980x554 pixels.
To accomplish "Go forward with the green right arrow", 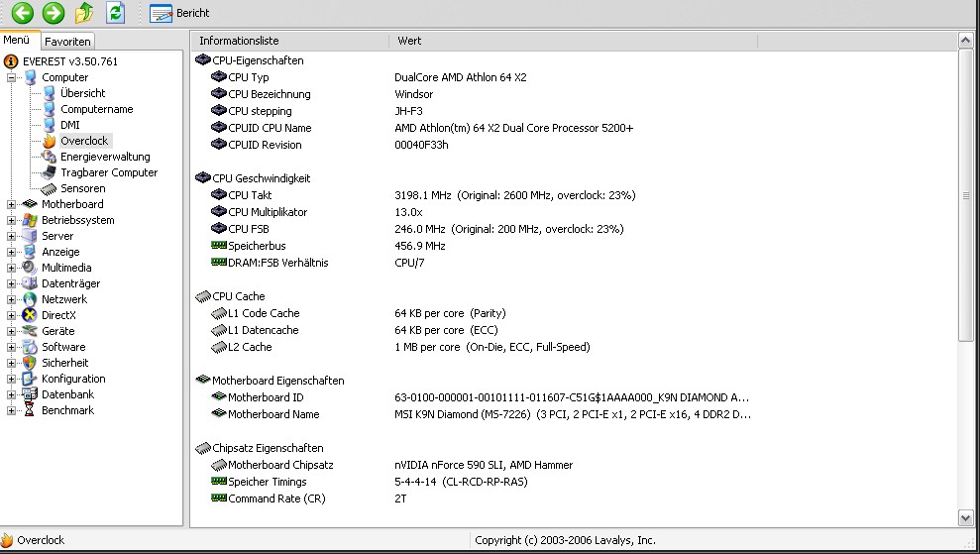I will point(54,13).
